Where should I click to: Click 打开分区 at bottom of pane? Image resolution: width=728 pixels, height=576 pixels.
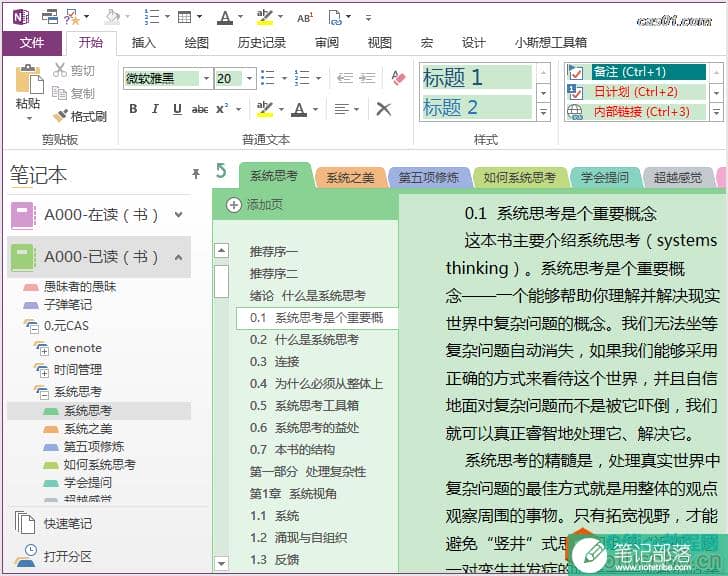53,556
